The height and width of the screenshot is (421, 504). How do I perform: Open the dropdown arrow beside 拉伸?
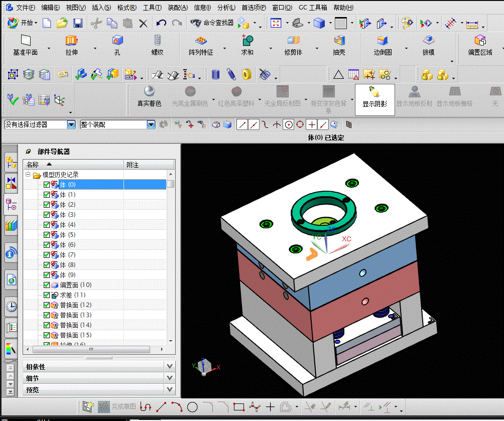coord(95,49)
